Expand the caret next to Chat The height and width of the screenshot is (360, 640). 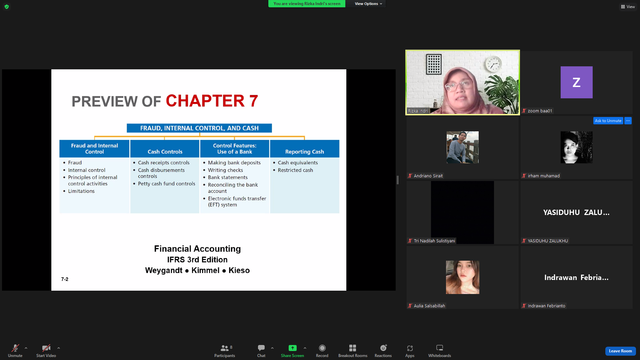[272, 348]
